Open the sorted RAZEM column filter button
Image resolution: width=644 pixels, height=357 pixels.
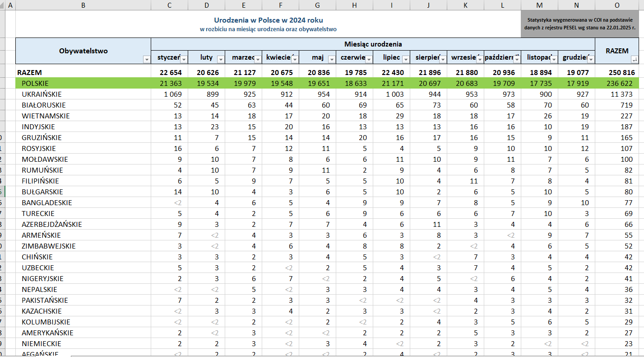[635, 59]
